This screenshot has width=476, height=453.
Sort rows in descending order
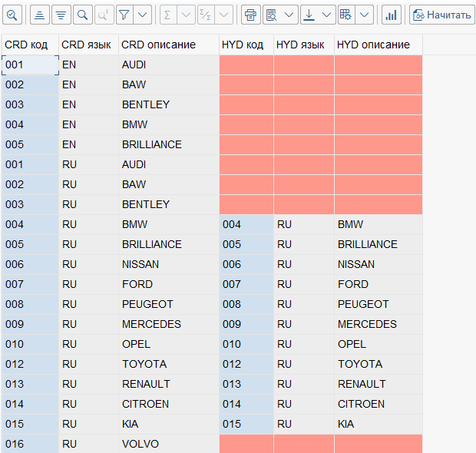coord(61,15)
